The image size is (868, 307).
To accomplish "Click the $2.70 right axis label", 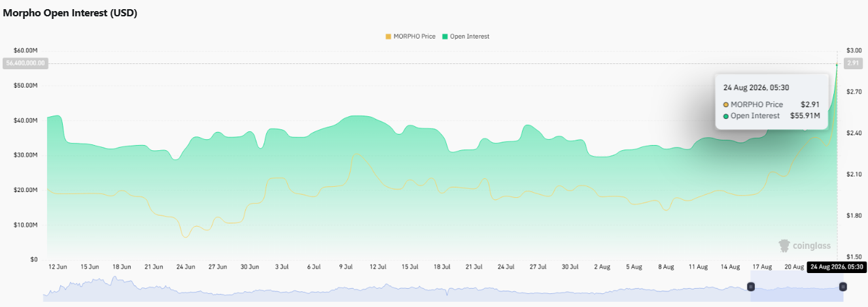I will coord(854,92).
